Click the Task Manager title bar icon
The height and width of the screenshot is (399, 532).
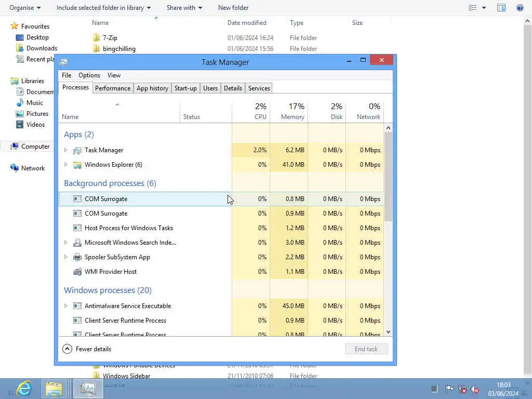[63, 62]
